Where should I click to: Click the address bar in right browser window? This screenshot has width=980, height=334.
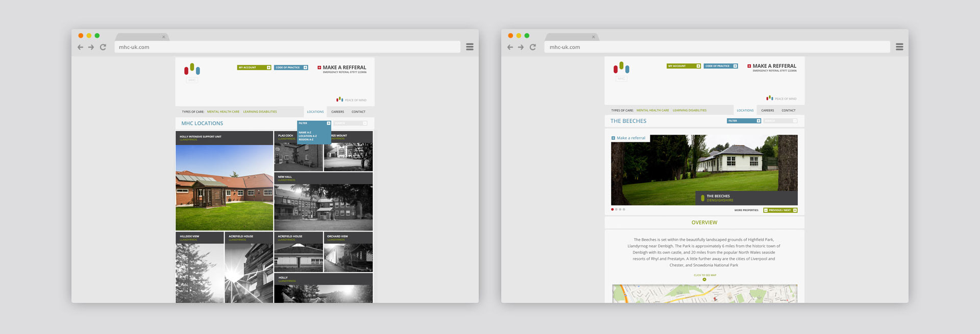(717, 47)
